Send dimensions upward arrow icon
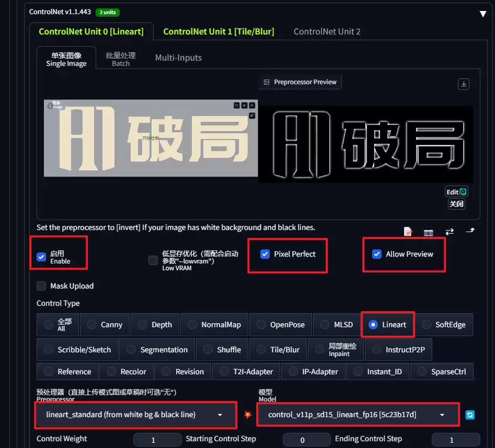This screenshot has height=448, width=495. pos(470,231)
